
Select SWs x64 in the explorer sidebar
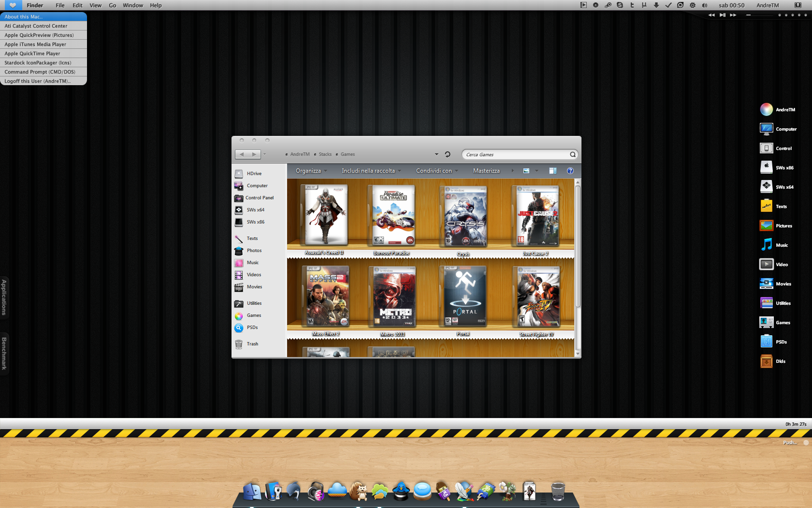click(x=249, y=210)
